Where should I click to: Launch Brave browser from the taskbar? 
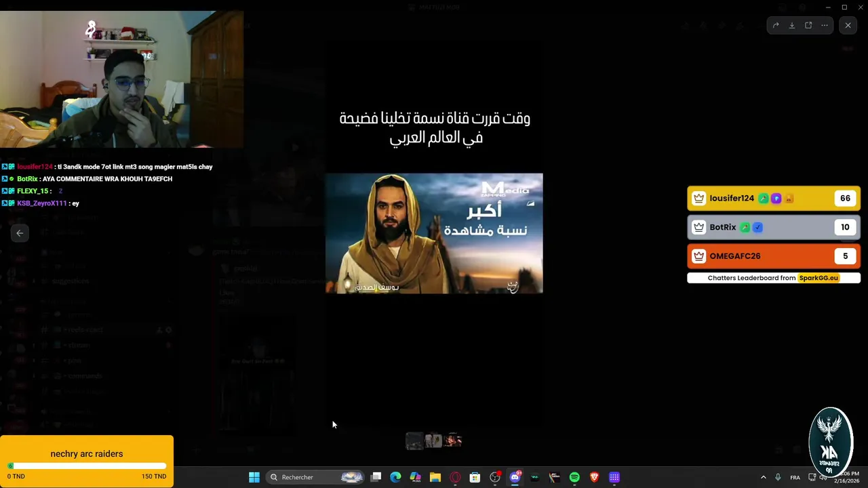pyautogui.click(x=595, y=477)
